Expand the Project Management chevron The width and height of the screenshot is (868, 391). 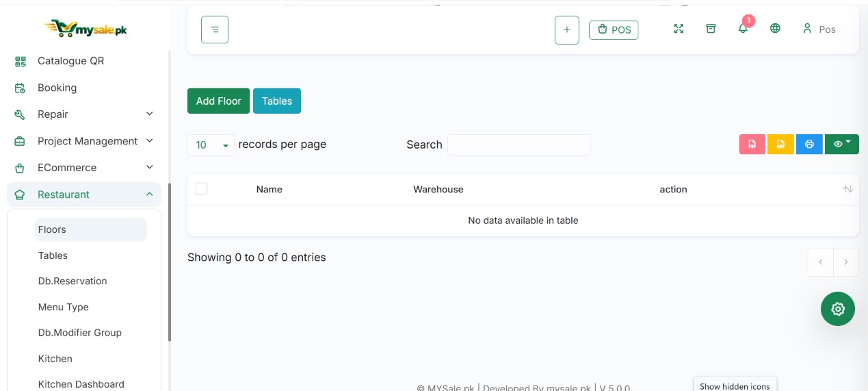point(150,140)
